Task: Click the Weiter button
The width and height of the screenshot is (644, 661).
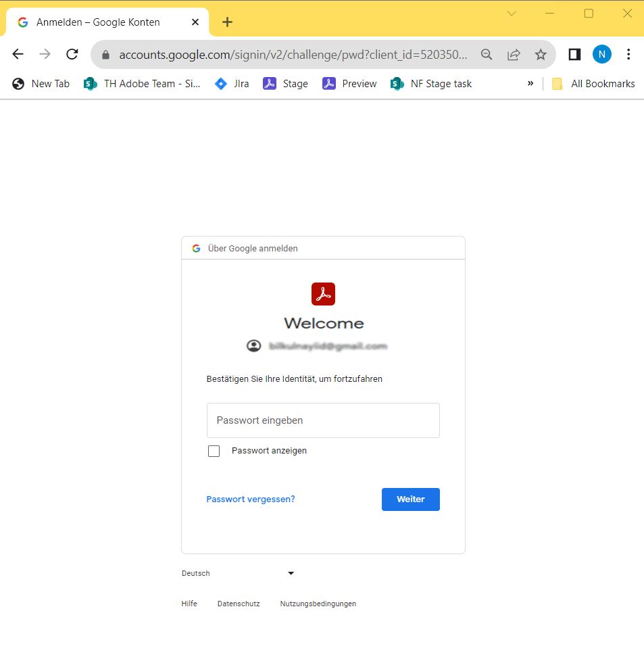Action: pos(410,499)
